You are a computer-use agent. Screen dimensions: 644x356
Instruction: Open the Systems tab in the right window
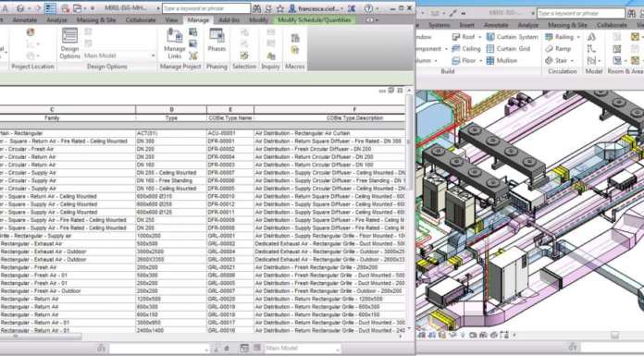pos(439,25)
